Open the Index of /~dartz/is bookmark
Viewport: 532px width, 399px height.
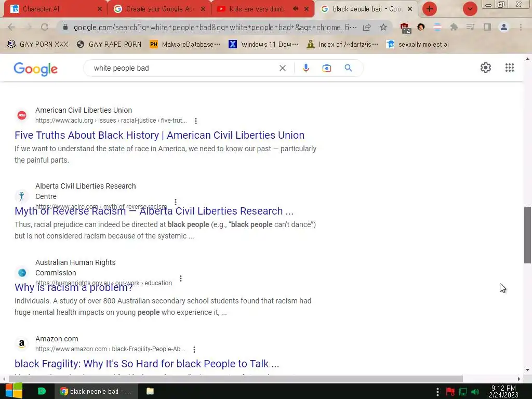click(342, 44)
